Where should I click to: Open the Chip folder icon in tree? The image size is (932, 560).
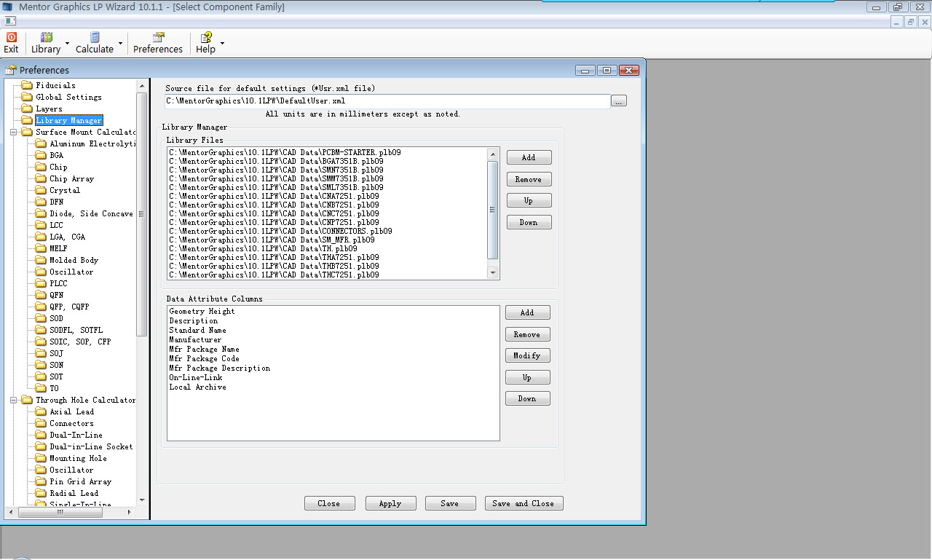[x=41, y=167]
